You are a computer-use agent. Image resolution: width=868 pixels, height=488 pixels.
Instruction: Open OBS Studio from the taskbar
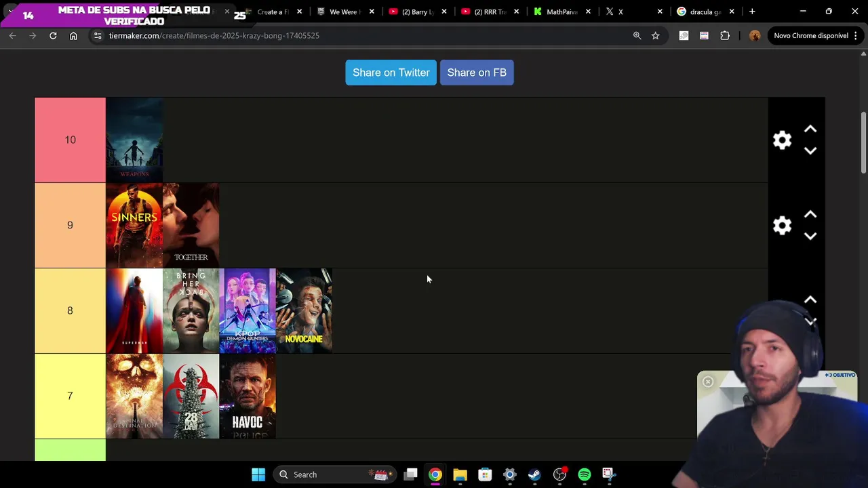559,474
